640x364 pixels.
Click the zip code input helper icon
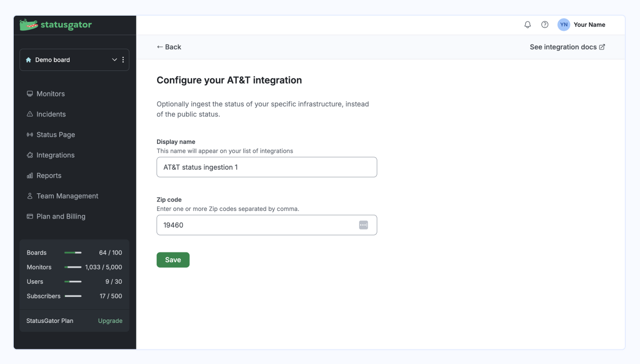364,225
